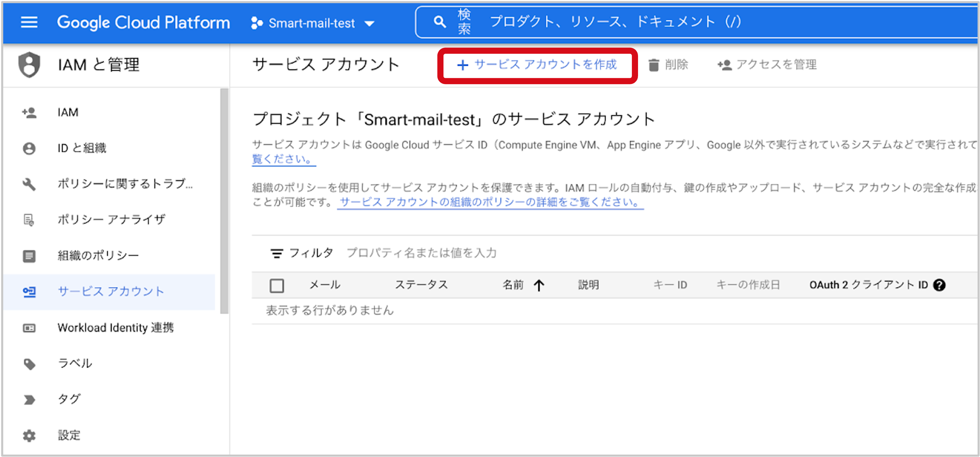The image size is (980, 457).
Task: Click the OAuth 2 クライアント ID column header
Action: pyautogui.click(x=869, y=285)
